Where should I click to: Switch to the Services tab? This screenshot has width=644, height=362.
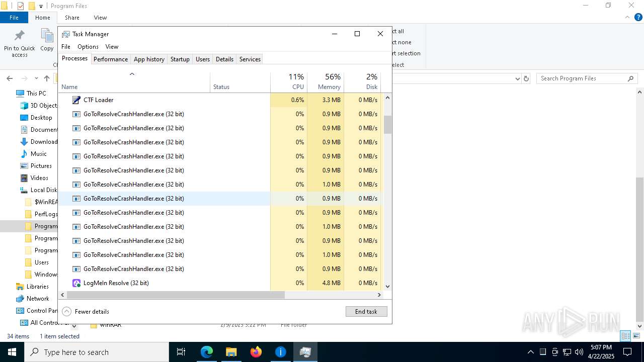[x=250, y=59]
